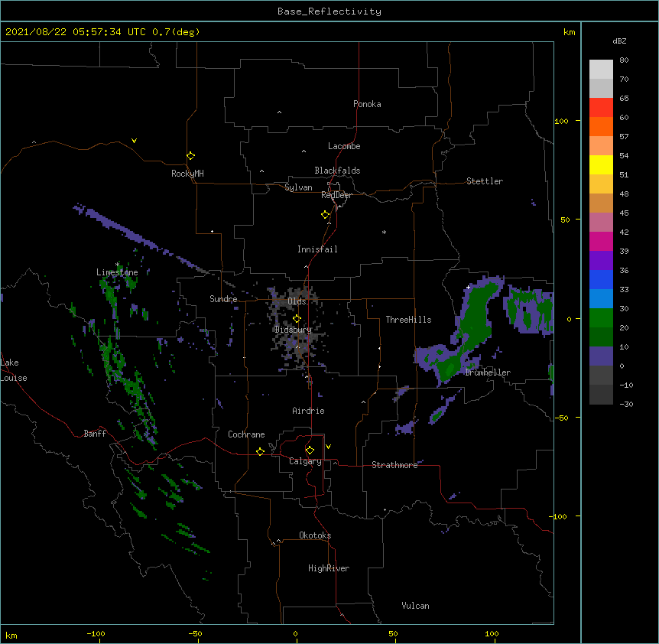The width and height of the screenshot is (659, 644).
Task: Click the Calgary label
Action: tap(306, 461)
